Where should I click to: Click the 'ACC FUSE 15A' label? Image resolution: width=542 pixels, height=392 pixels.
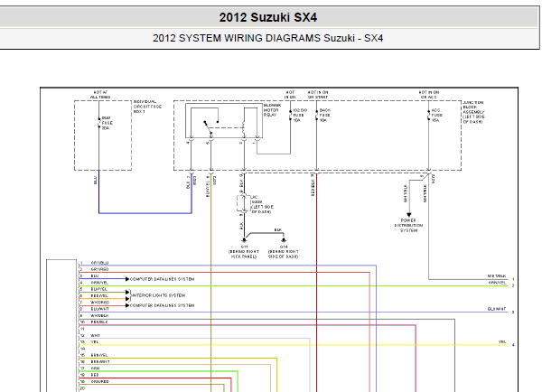click(436, 115)
